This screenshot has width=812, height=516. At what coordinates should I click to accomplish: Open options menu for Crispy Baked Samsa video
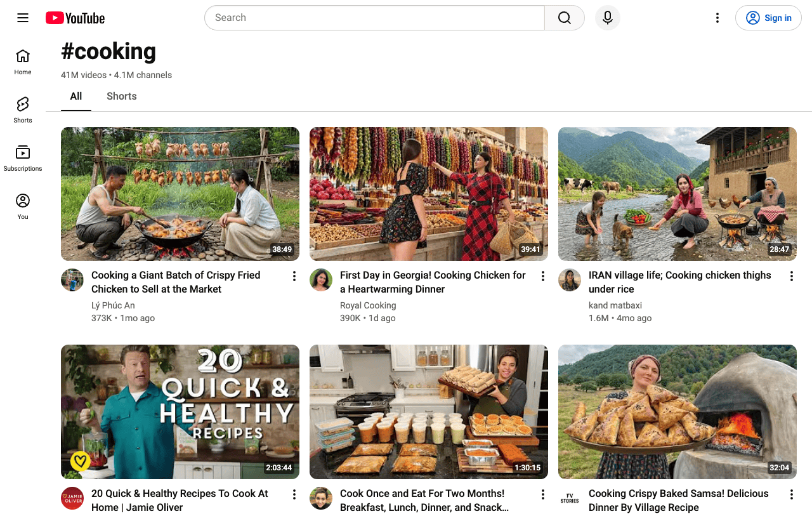click(x=791, y=494)
